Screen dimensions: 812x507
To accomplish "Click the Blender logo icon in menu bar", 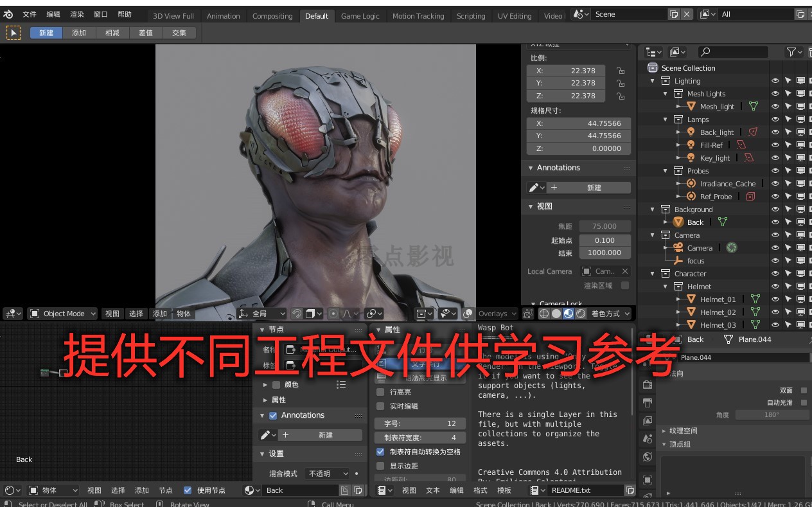I will [x=8, y=14].
